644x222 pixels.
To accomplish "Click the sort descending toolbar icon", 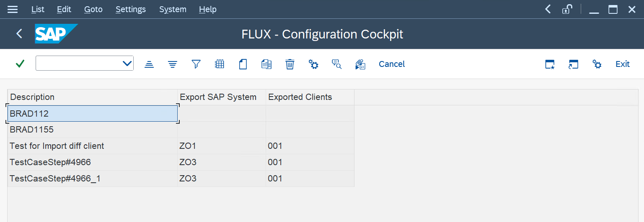I will point(173,64).
